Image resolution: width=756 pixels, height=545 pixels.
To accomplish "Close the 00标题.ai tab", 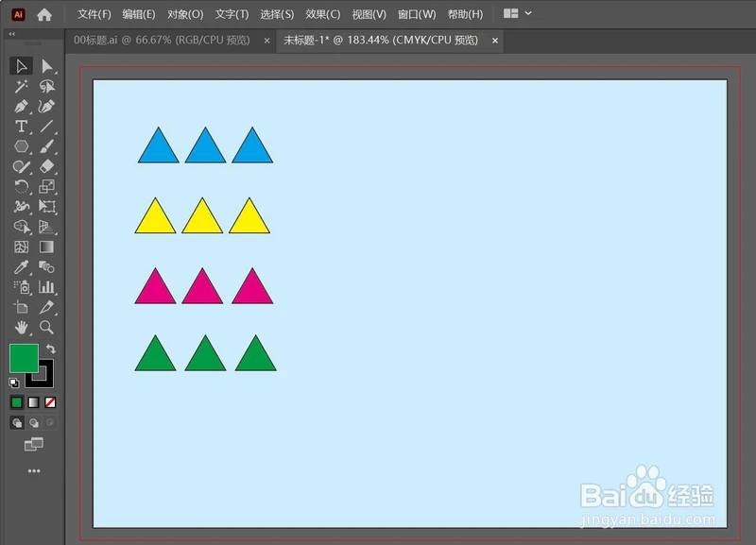I will pyautogui.click(x=266, y=41).
